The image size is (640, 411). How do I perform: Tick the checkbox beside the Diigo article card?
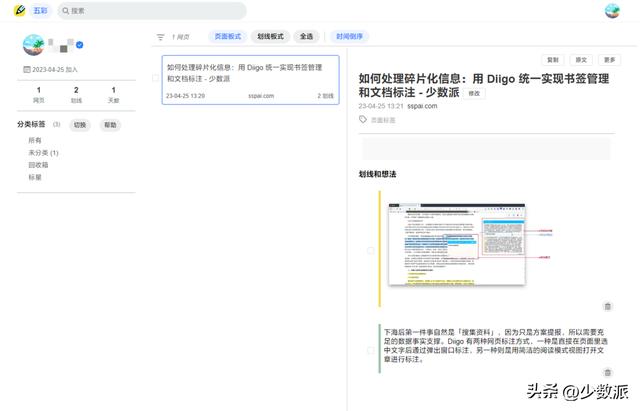pyautogui.click(x=156, y=78)
